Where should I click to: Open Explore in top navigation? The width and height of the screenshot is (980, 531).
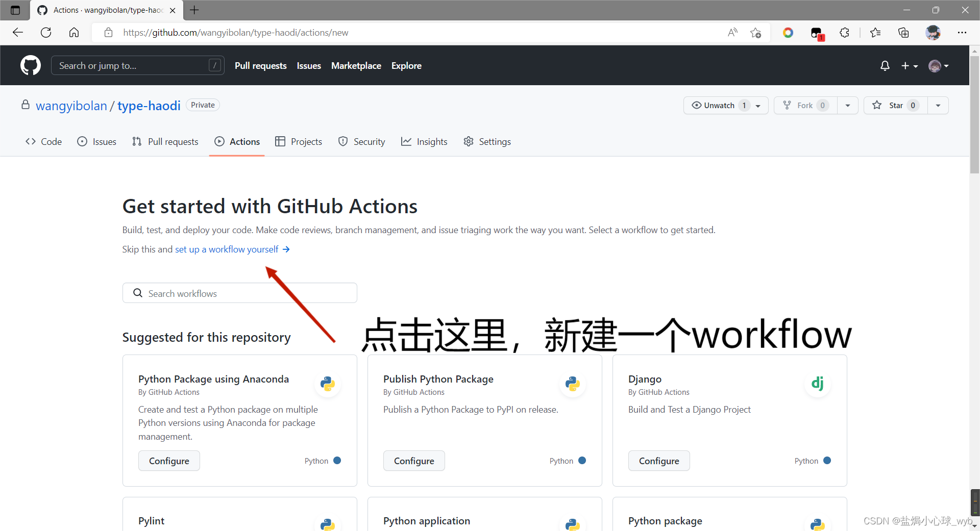coord(406,66)
